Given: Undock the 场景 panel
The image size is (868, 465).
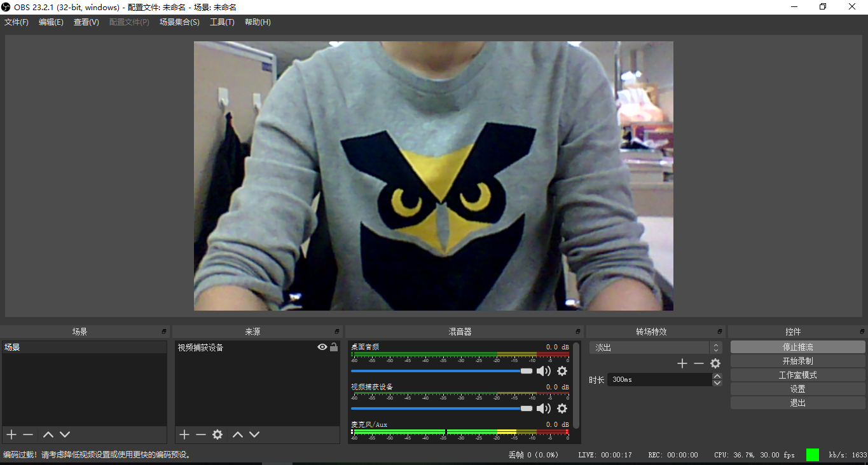Looking at the screenshot, I should pyautogui.click(x=164, y=332).
